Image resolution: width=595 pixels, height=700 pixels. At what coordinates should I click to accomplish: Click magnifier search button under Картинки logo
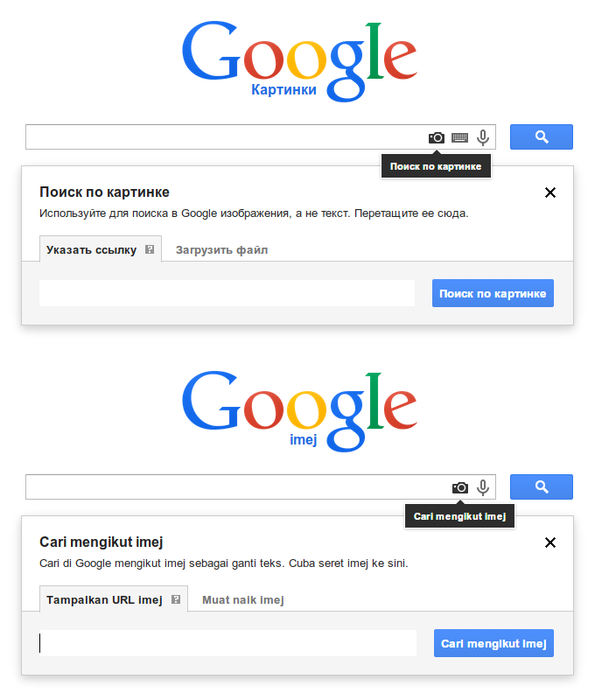pos(541,136)
